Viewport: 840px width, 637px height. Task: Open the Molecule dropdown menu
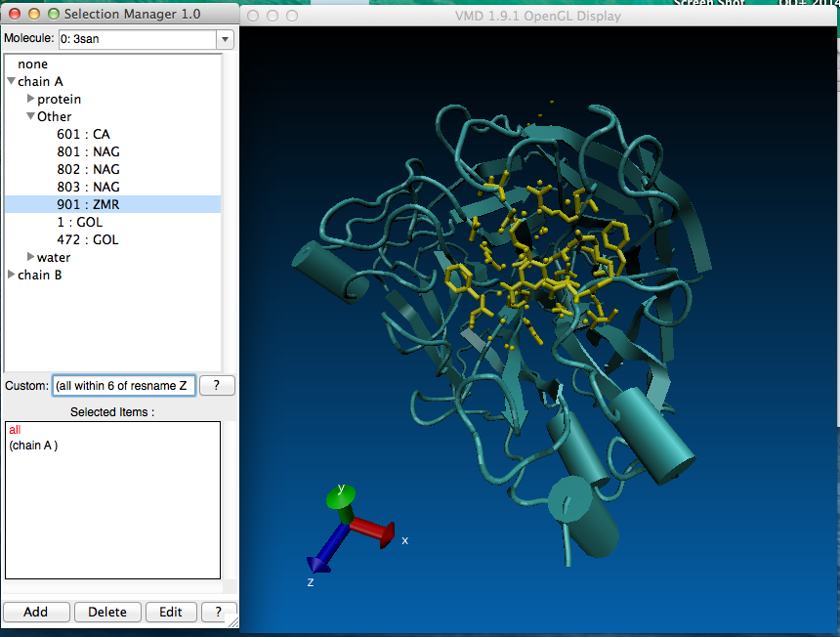click(x=225, y=39)
